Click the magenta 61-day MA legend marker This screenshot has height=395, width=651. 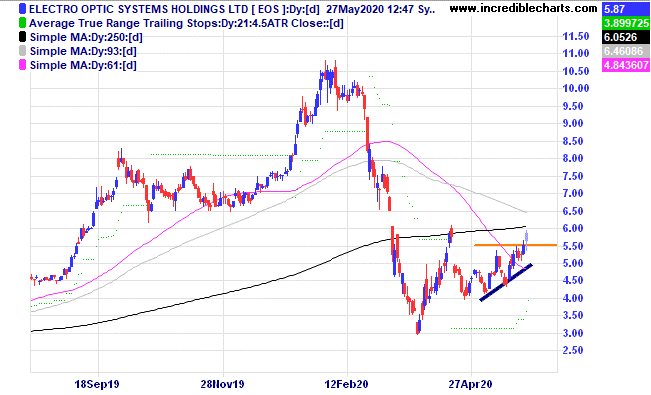coord(22,65)
